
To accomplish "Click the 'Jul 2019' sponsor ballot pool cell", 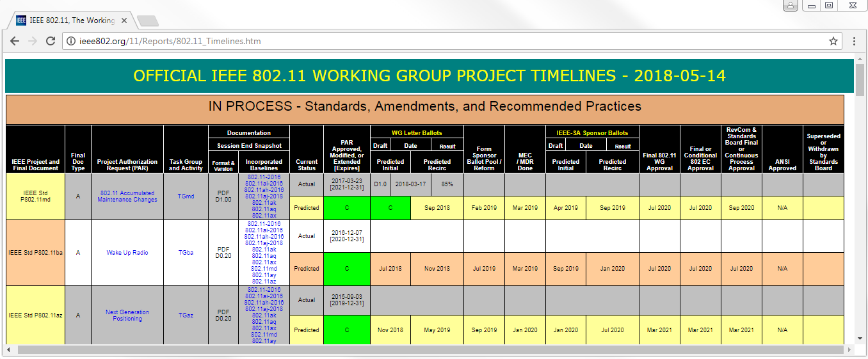I will (x=484, y=269).
